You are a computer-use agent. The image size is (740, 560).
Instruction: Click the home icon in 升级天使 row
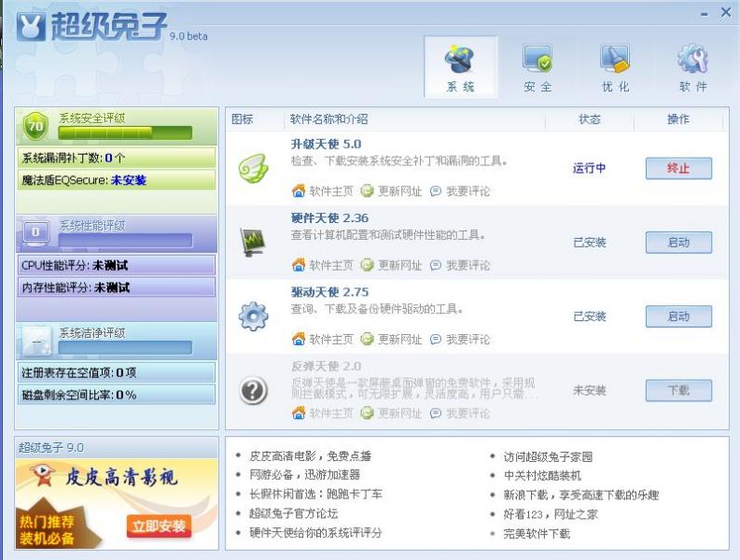299,190
